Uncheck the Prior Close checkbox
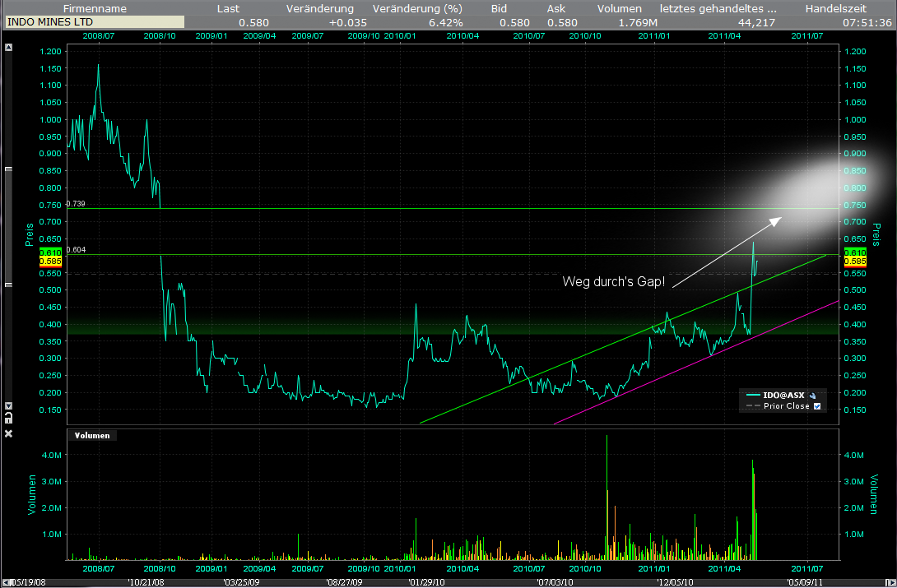This screenshot has height=588, width=897. point(817,406)
